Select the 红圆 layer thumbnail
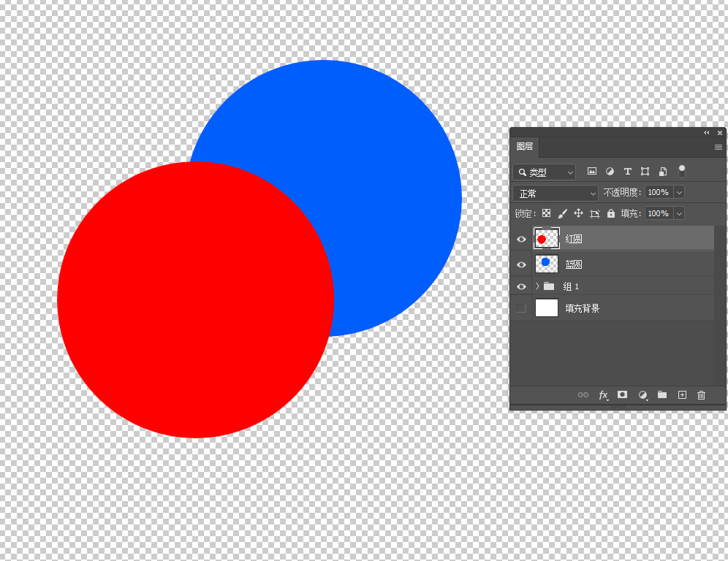The height and width of the screenshot is (561, 728). coord(547,239)
